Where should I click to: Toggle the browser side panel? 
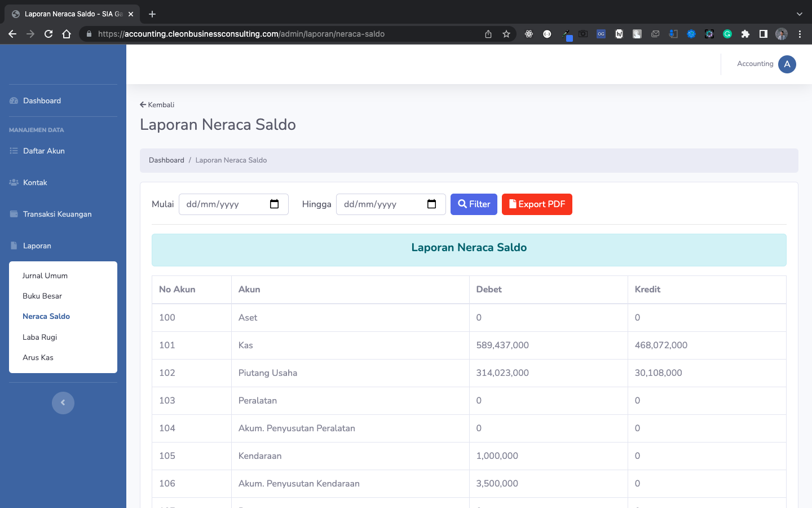(x=764, y=34)
